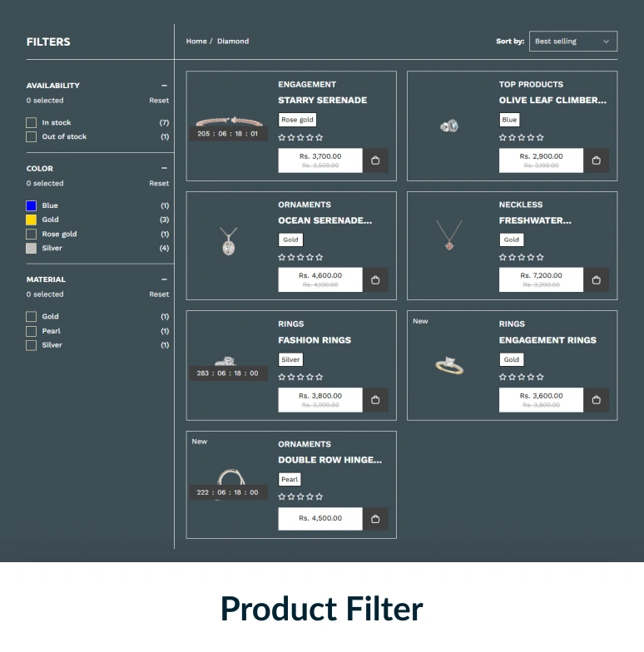Image resolution: width=644 pixels, height=652 pixels.
Task: Open the Engagement Rings product thumbnail
Action: [449, 364]
